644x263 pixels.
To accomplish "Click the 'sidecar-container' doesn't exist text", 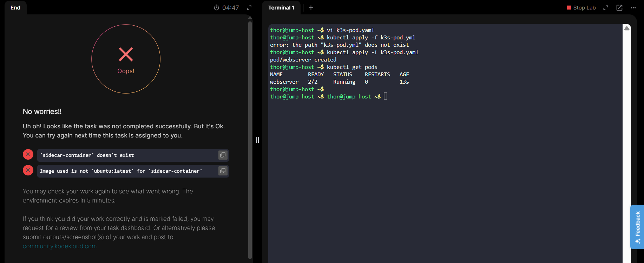I will click(87, 155).
